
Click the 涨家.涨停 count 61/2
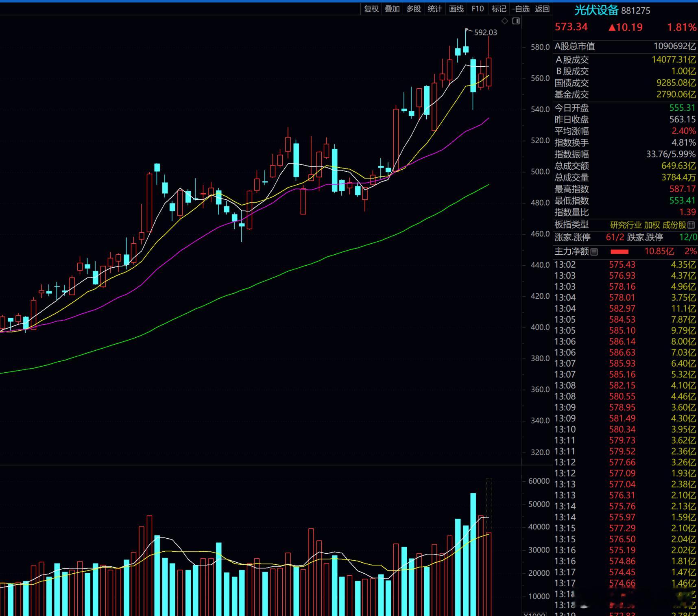(x=615, y=237)
